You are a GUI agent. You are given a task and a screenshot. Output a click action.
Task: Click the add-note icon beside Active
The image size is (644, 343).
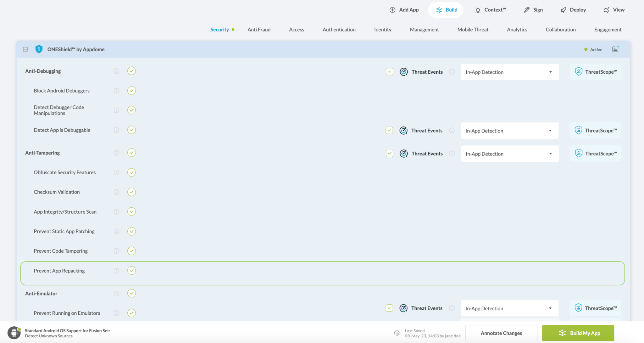point(615,49)
